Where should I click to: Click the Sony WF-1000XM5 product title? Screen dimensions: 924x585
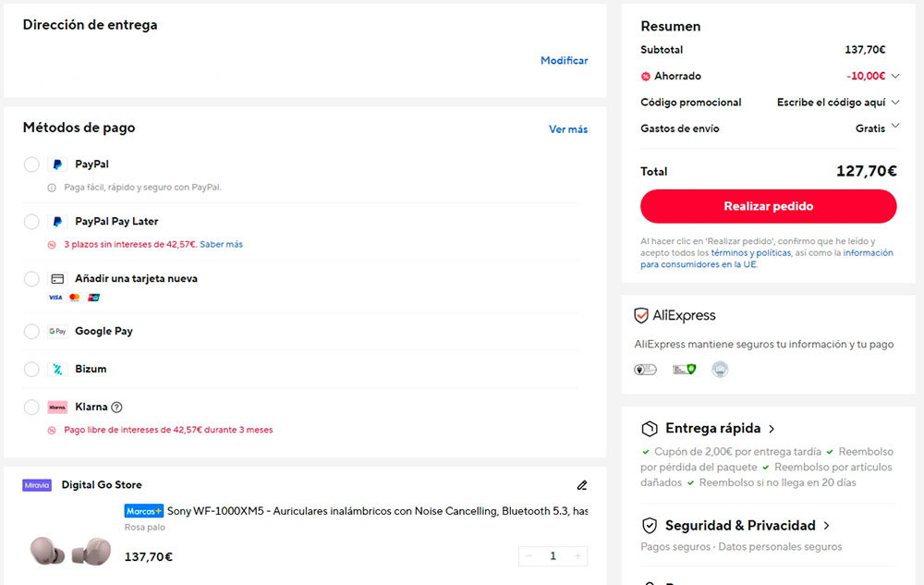coord(377,511)
